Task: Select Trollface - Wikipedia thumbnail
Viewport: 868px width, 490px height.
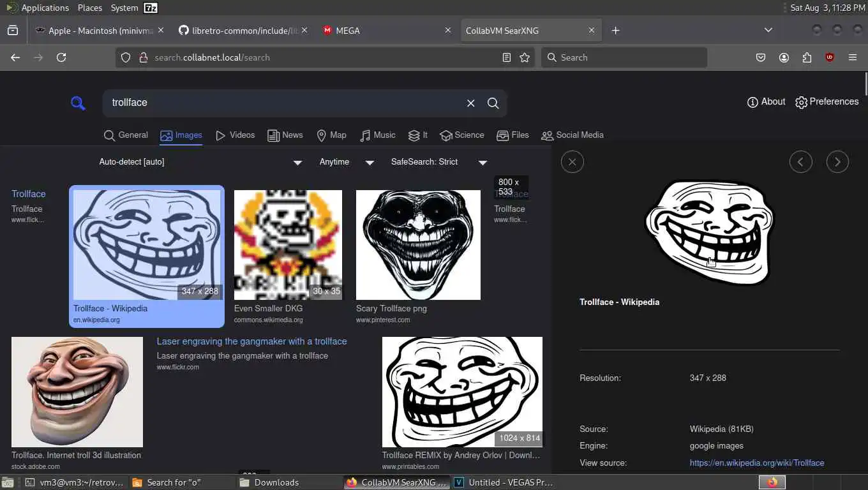Action: 147,245
